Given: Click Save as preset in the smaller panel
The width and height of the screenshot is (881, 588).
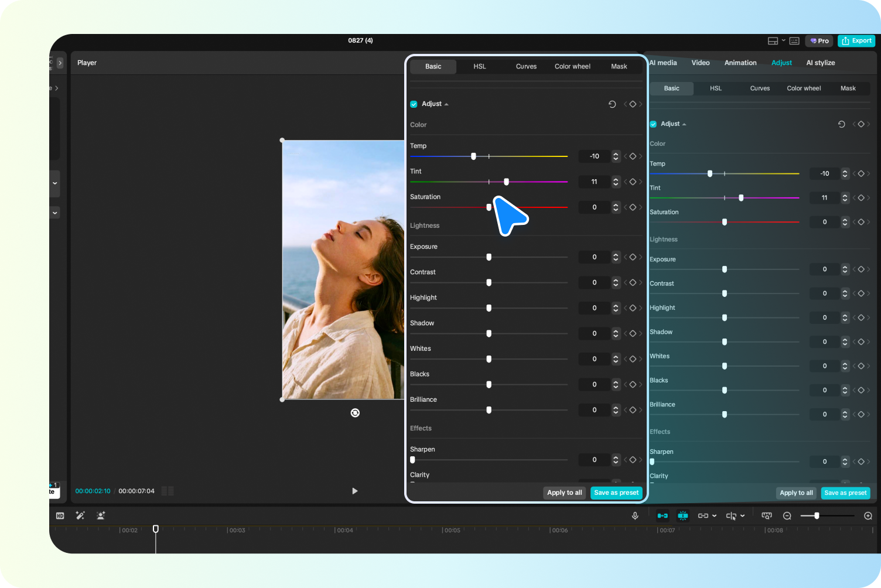Looking at the screenshot, I should 845,493.
